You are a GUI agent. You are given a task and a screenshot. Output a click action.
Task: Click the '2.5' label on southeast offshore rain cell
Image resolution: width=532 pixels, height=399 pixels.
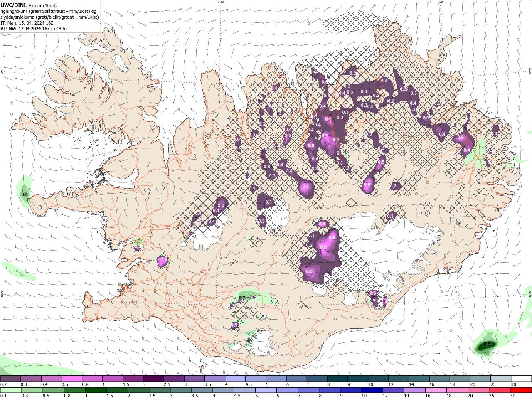coord(488,345)
